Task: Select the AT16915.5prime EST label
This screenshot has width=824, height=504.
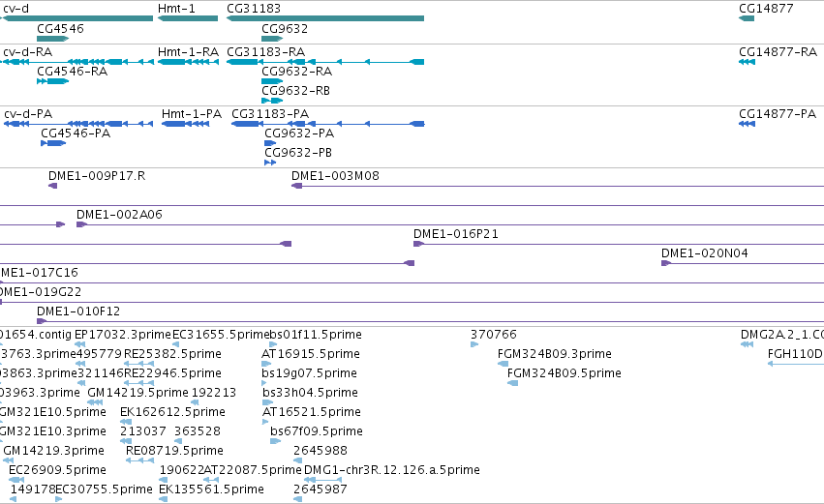Action: 311,354
